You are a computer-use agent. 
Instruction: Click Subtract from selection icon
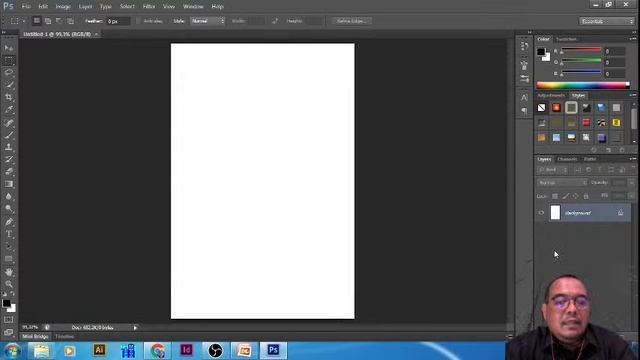pos(59,21)
